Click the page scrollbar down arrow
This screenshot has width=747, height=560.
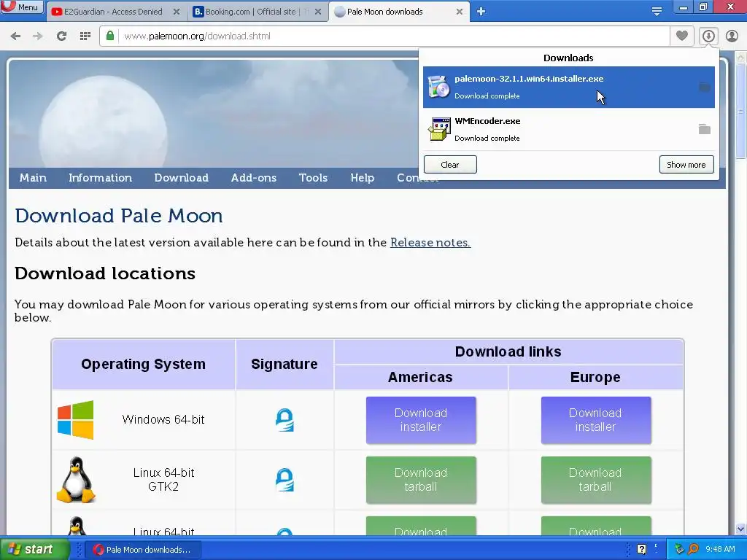[740, 529]
